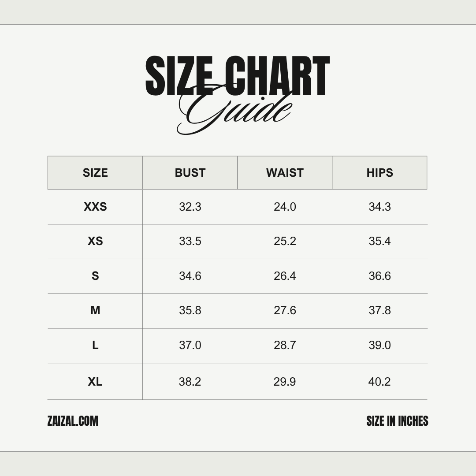Click the 25.2 waist value
Screen dimensions: 476x476
coord(285,241)
